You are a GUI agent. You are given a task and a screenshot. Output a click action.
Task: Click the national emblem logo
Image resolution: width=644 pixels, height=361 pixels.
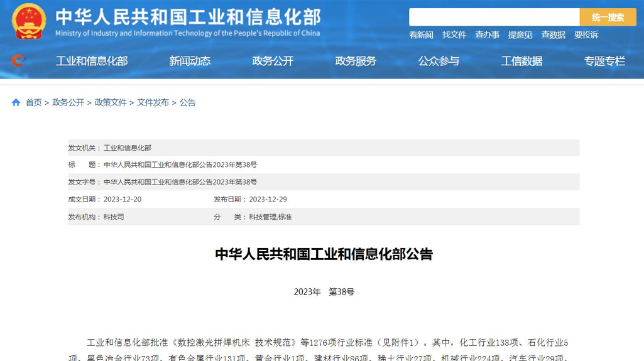[29, 21]
